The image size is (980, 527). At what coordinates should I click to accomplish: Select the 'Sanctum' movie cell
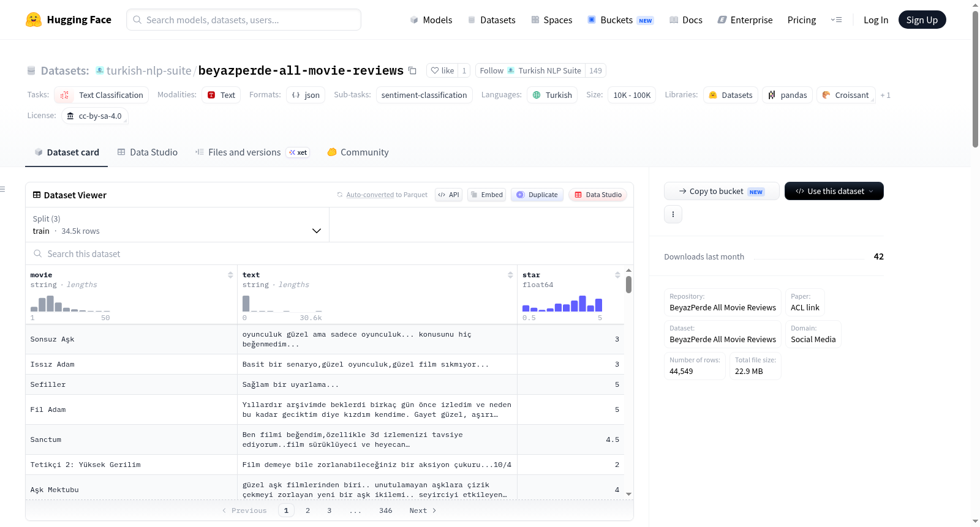131,439
